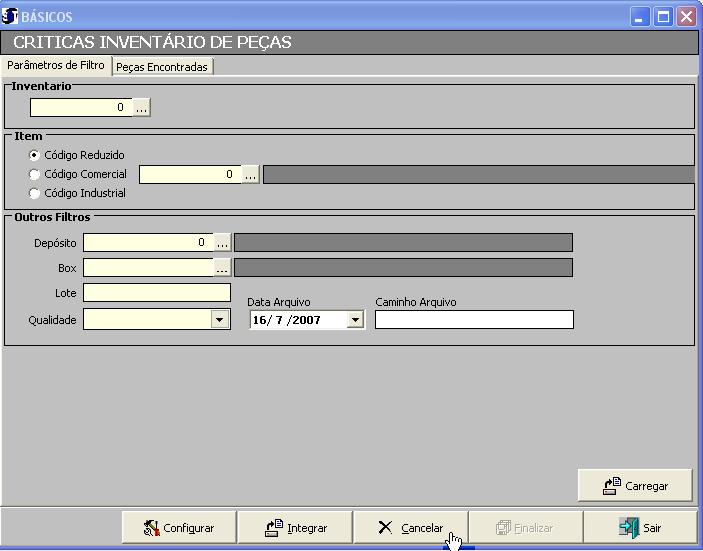
Task: Click the Inventario lookup ellipsis button
Action: [141, 107]
